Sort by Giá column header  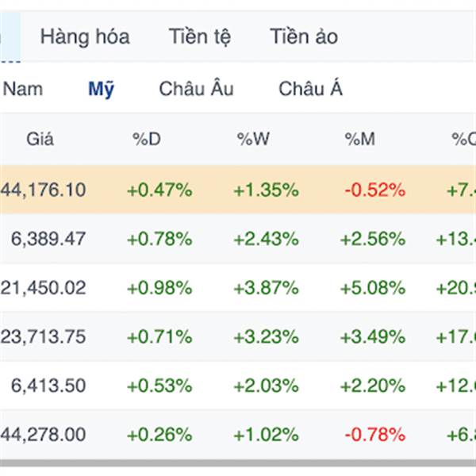[40, 140]
